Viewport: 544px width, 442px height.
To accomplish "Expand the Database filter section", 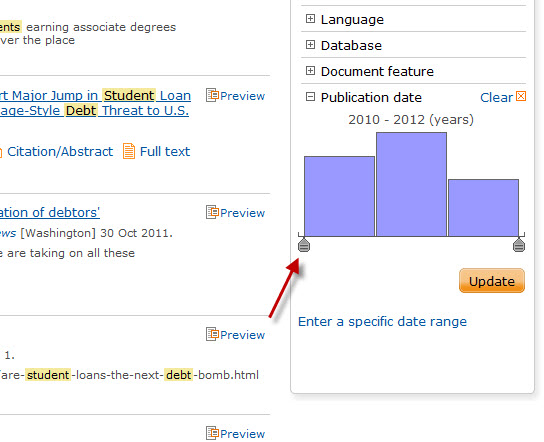I will 310,45.
